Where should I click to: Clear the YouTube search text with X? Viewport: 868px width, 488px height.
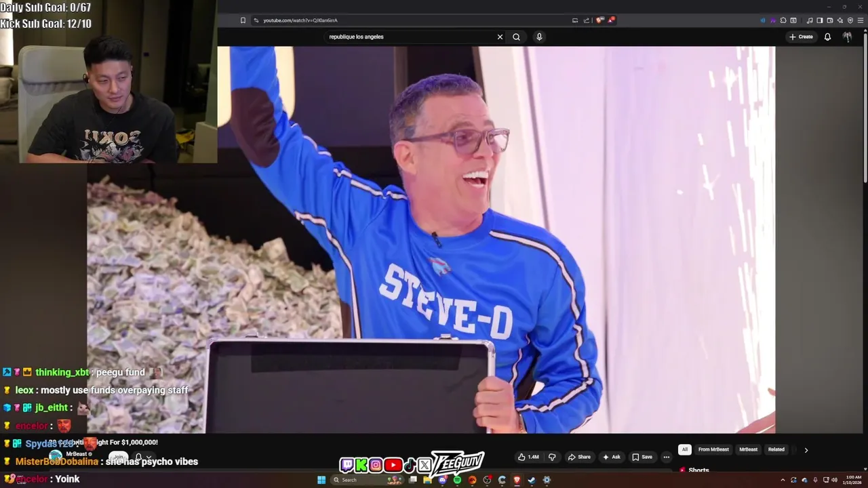point(500,37)
